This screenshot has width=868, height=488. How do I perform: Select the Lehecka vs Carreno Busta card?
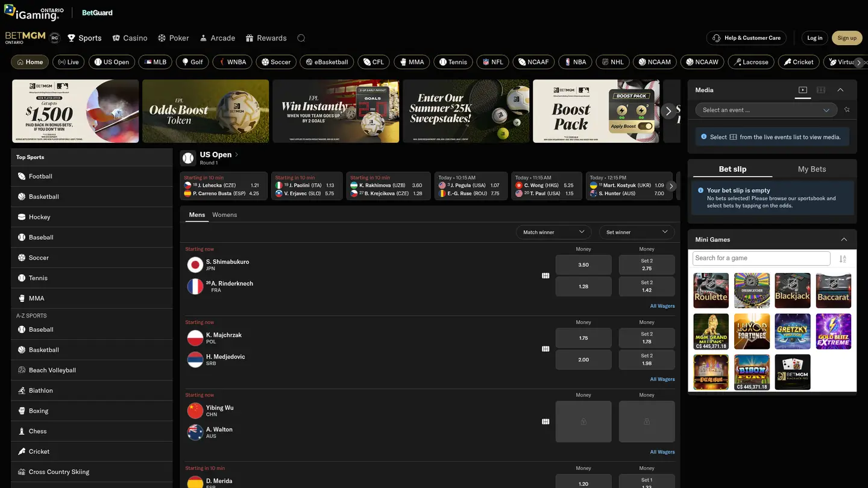(223, 186)
